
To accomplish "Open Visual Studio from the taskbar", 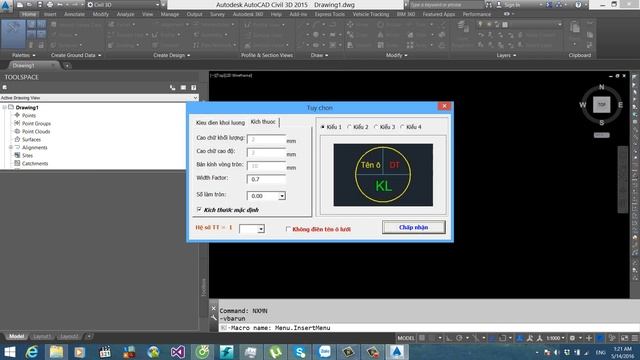I will 178,352.
